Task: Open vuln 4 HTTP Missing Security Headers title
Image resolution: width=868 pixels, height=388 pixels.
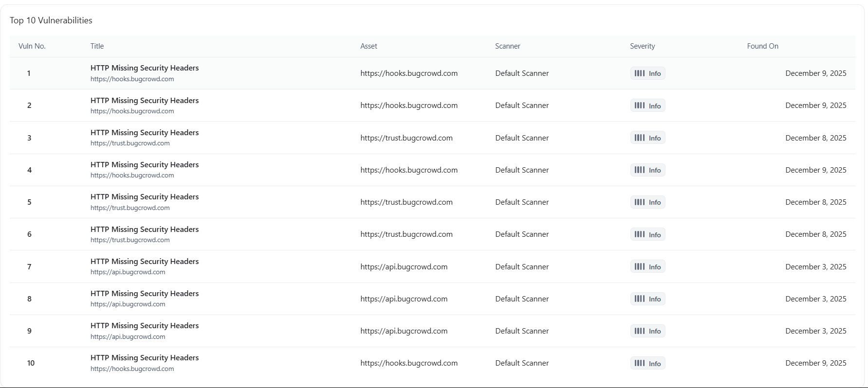Action: (x=145, y=165)
